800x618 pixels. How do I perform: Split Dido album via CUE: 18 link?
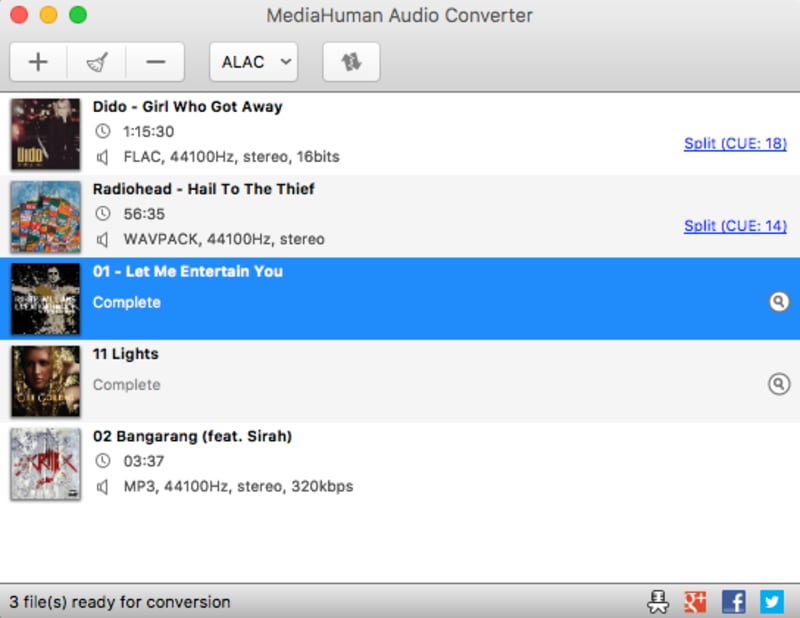[735, 143]
